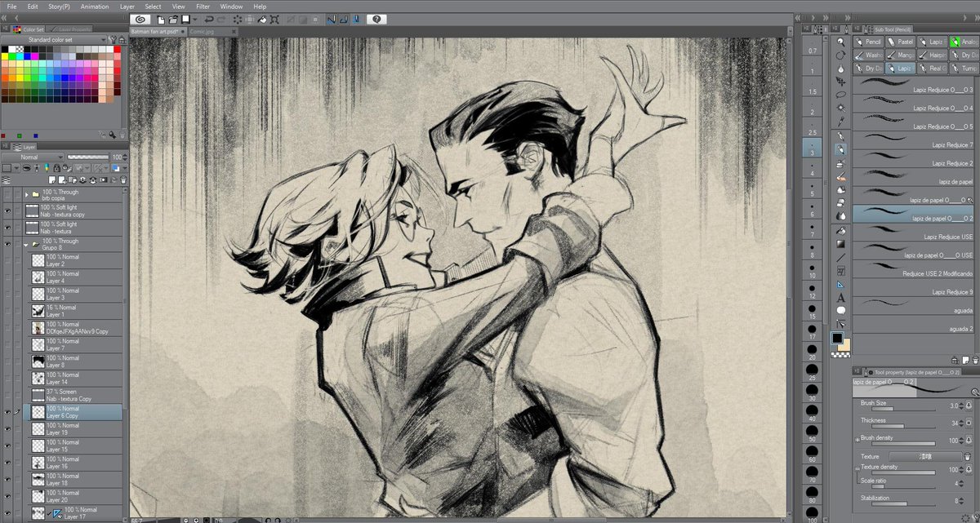Open the Filter menu
This screenshot has width=980, height=523.
click(x=203, y=6)
